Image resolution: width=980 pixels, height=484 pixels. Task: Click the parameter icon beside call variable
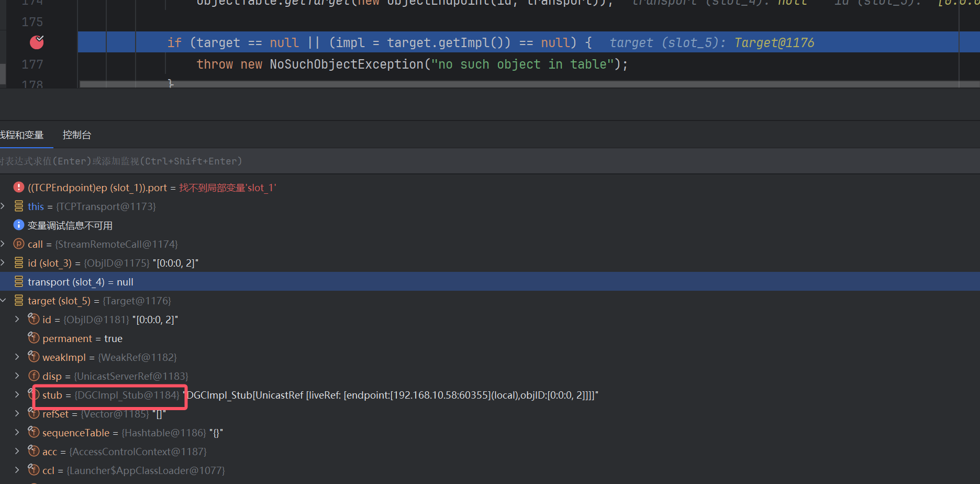point(19,244)
